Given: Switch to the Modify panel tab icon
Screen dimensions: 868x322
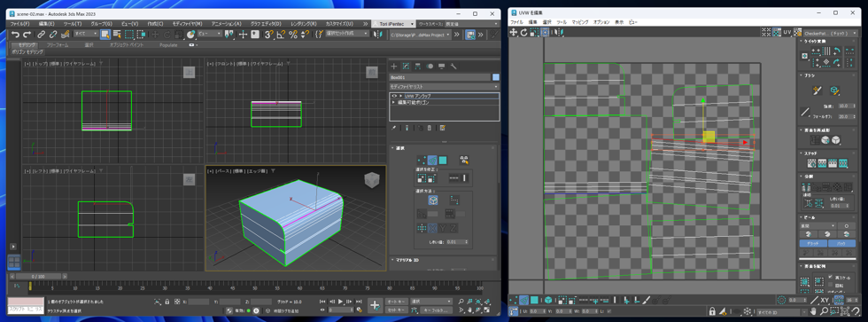Looking at the screenshot, I should pyautogui.click(x=406, y=66).
